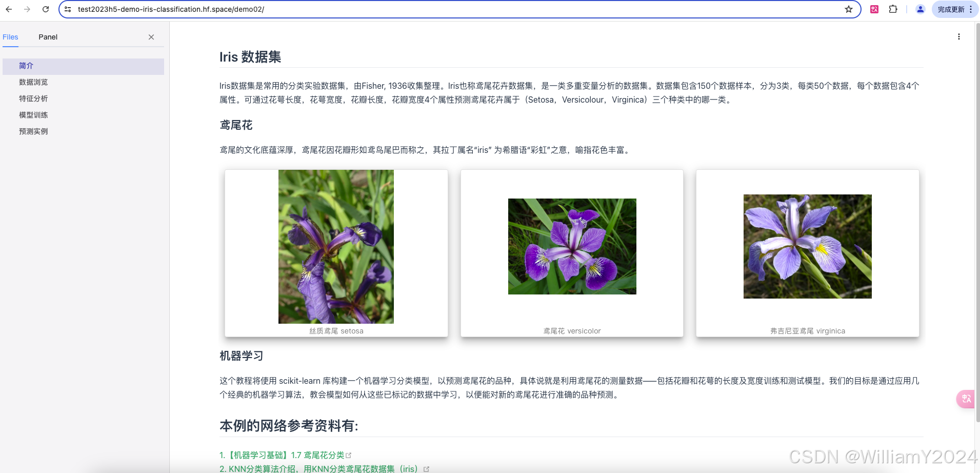Open the extensions puzzle icon

point(893,9)
